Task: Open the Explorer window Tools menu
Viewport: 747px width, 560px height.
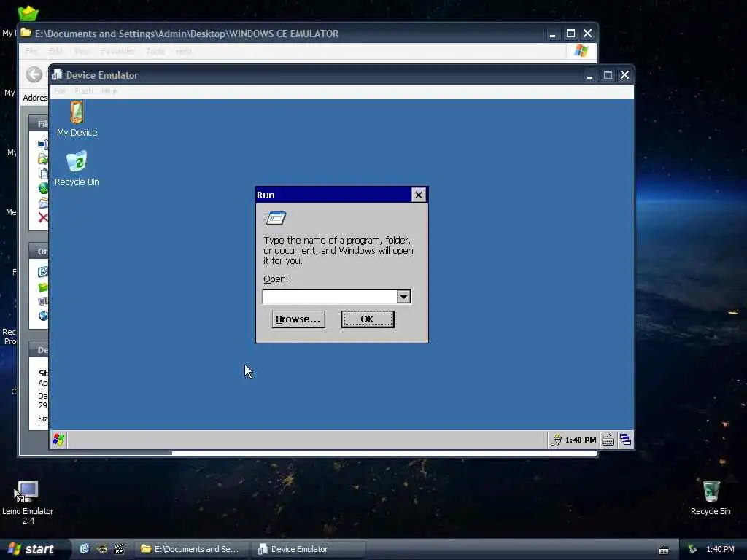Action: (155, 51)
